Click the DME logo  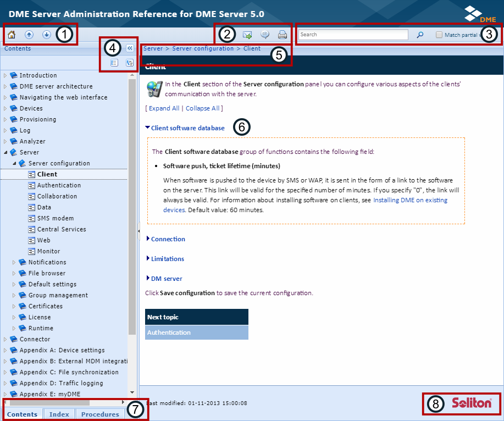pyautogui.click(x=480, y=14)
